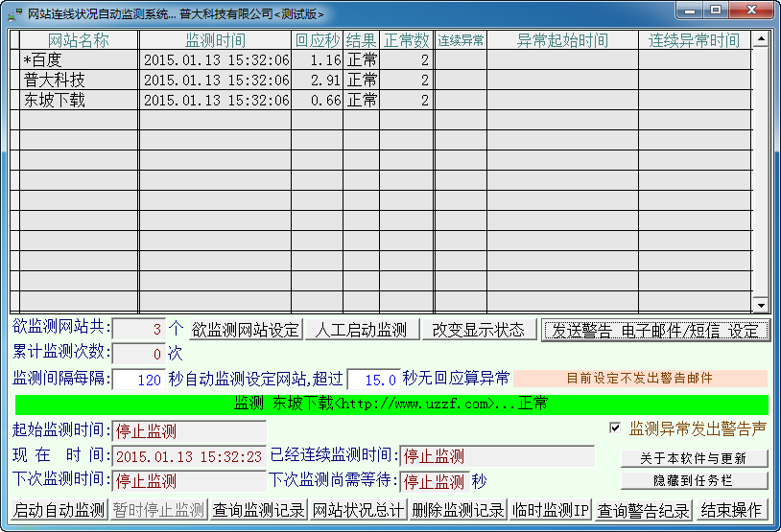
Task: Click the 正常数 column header
Action: click(x=407, y=40)
